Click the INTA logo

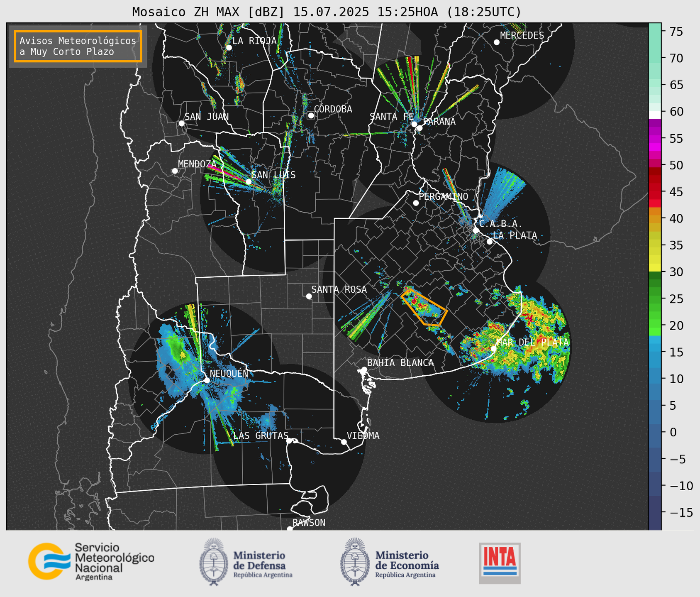click(x=500, y=563)
